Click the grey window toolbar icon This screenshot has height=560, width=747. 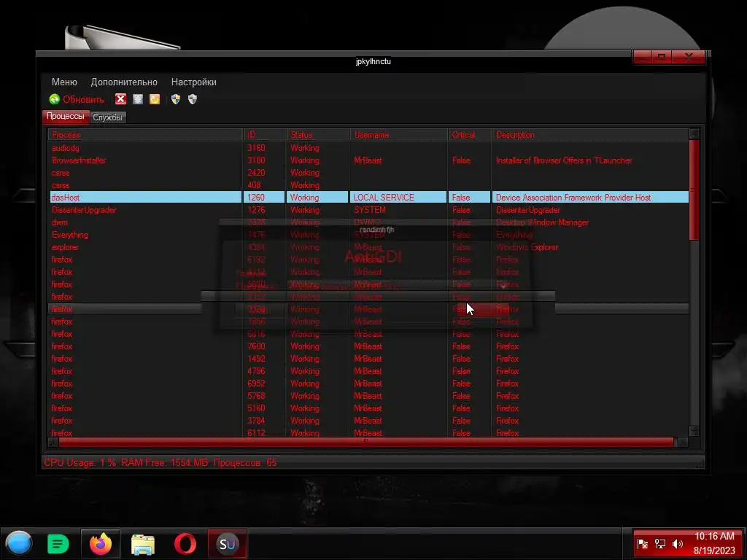point(138,99)
